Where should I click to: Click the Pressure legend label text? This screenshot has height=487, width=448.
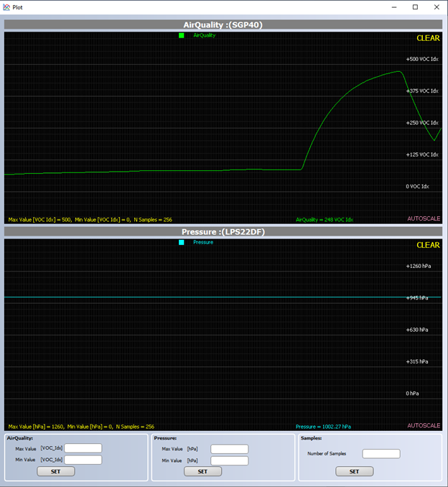point(203,242)
